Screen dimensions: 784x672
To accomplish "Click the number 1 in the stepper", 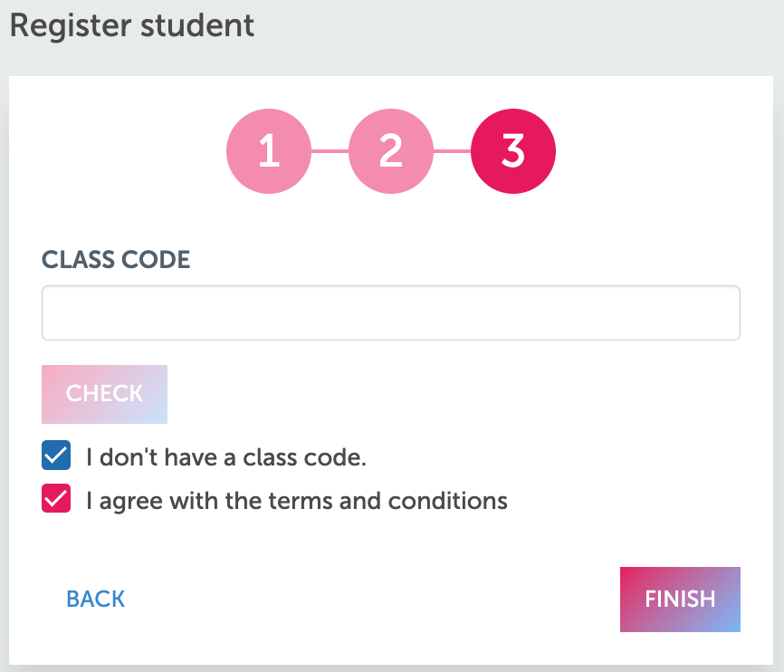I will point(269,151).
